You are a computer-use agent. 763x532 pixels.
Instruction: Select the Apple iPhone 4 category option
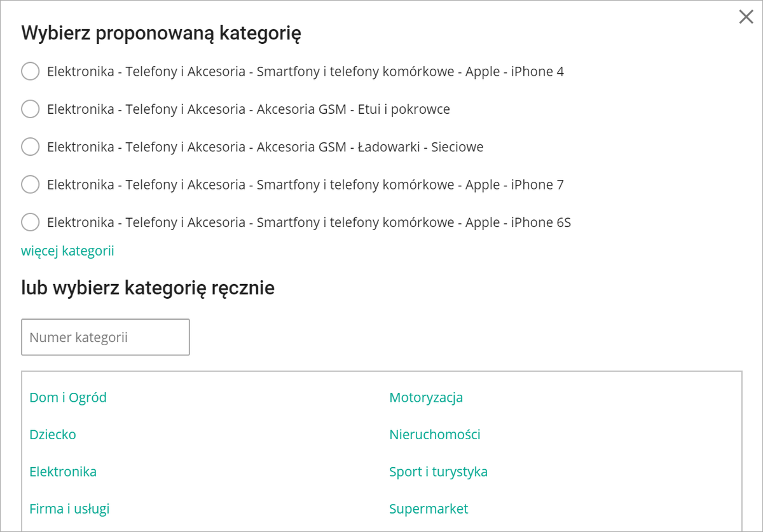click(31, 71)
